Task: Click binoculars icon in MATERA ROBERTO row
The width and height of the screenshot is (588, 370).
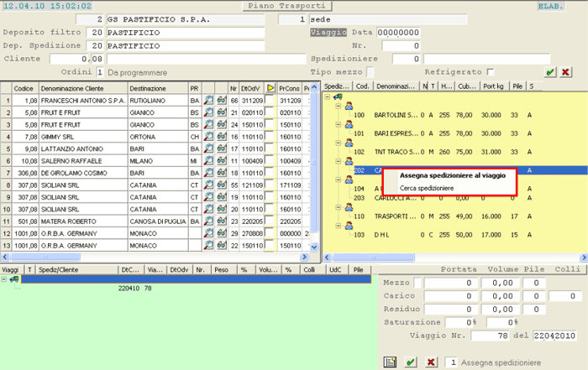Action: [221, 221]
